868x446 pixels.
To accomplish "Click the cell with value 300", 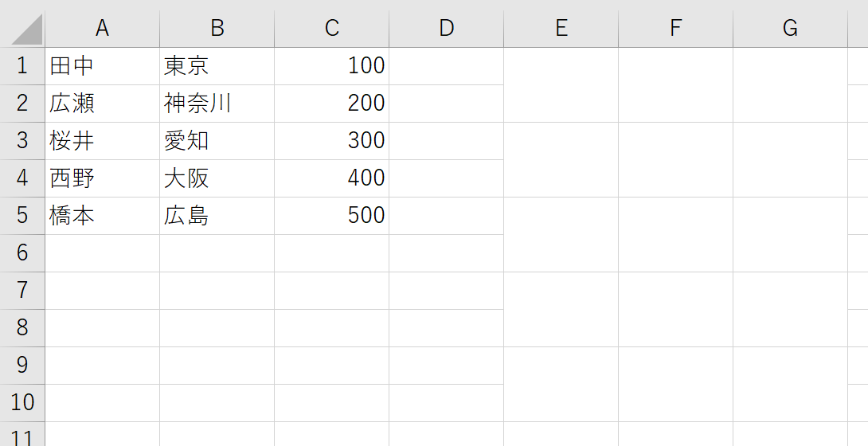I will (x=331, y=141).
